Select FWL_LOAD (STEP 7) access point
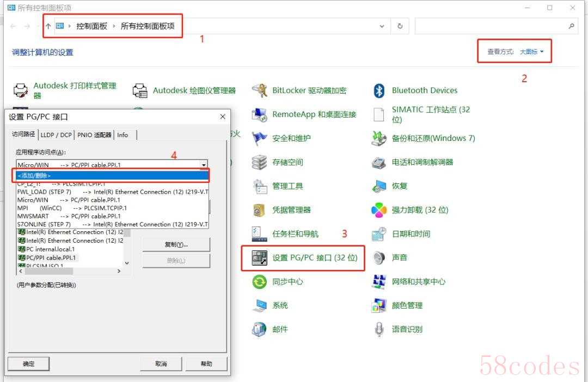Viewport: 588px width, 382px height. 112,192
